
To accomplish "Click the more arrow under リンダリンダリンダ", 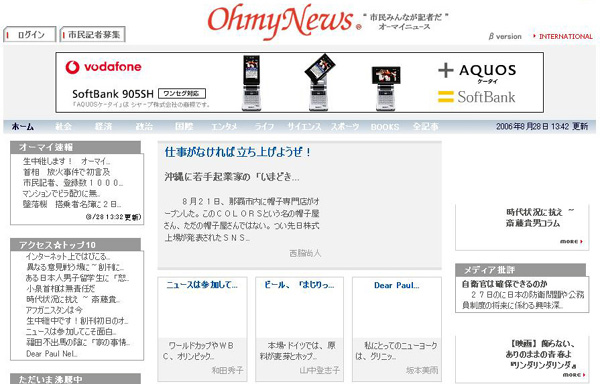I will [x=574, y=374].
